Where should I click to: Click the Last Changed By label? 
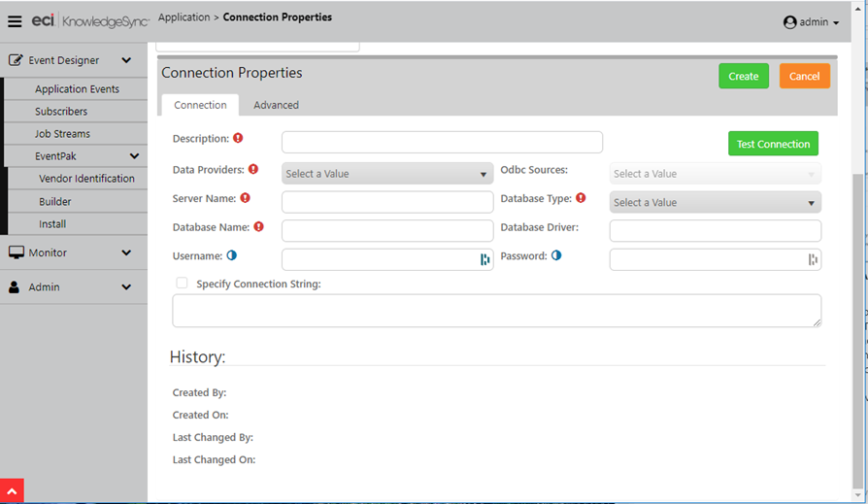coord(213,437)
